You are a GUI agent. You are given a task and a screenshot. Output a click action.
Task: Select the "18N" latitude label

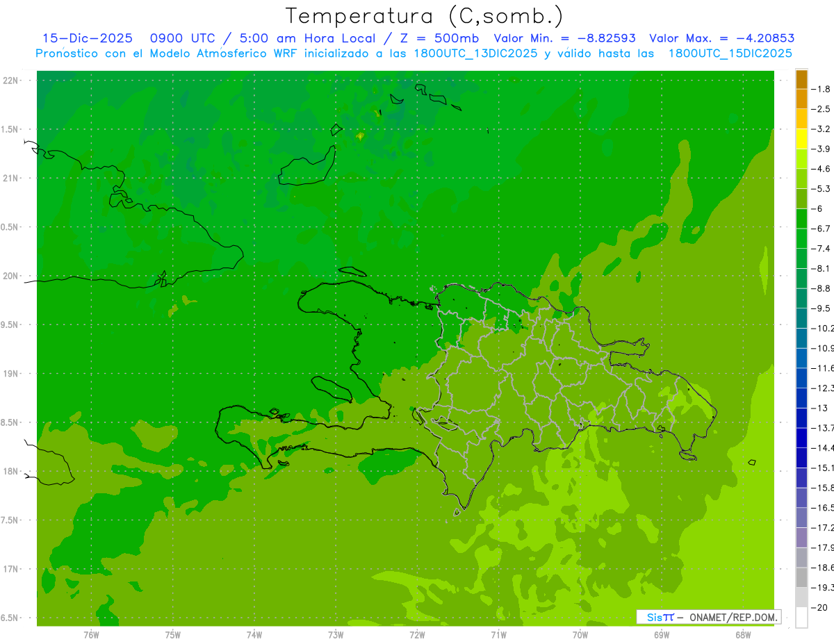coord(12,471)
